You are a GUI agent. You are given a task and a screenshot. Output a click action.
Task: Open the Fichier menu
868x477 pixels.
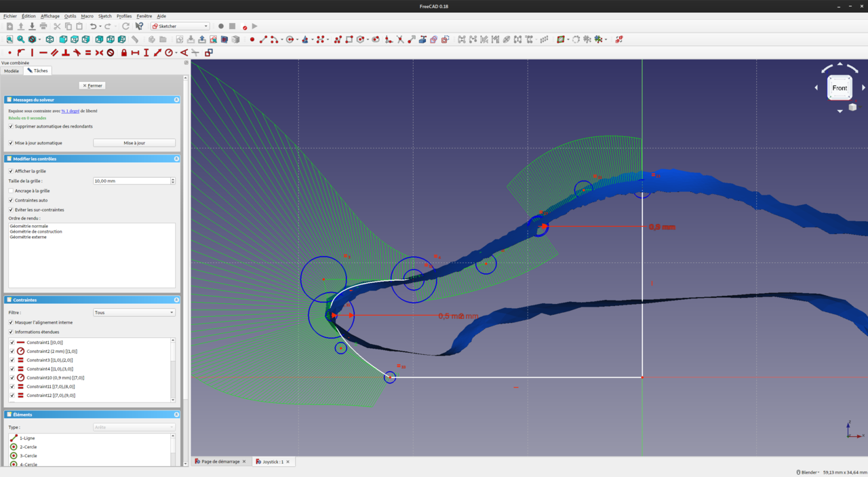pos(10,16)
